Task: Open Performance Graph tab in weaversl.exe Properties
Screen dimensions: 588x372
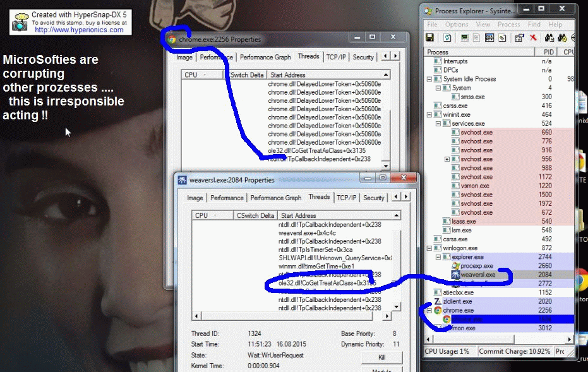Action: click(275, 198)
